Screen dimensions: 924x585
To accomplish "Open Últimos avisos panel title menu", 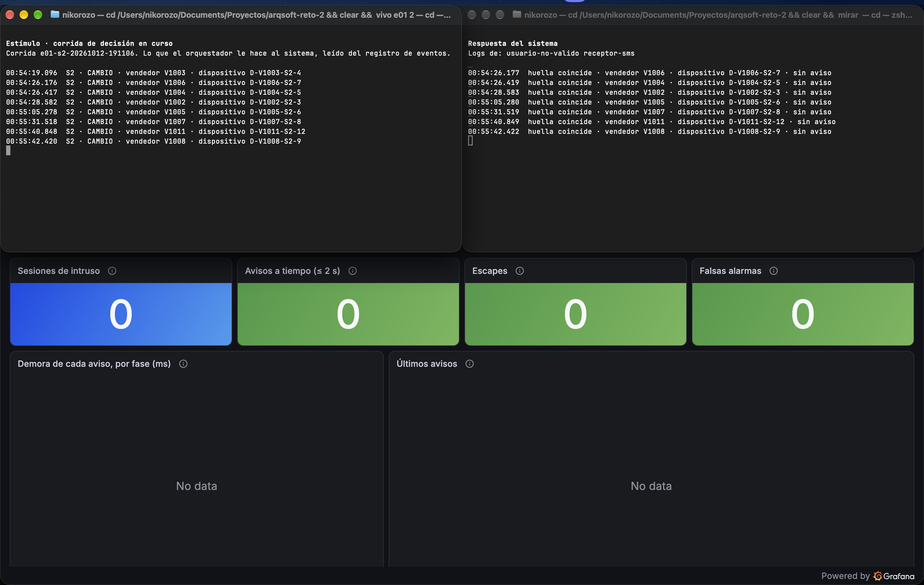I will [x=427, y=364].
